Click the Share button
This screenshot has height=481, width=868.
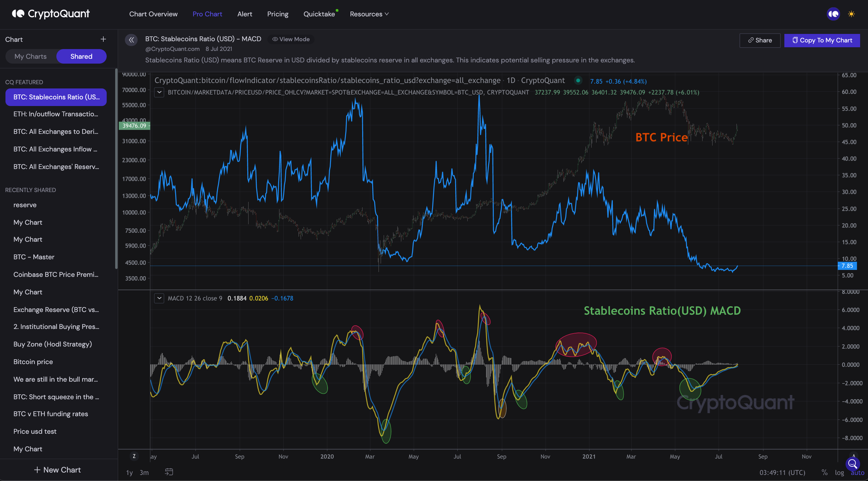(760, 40)
